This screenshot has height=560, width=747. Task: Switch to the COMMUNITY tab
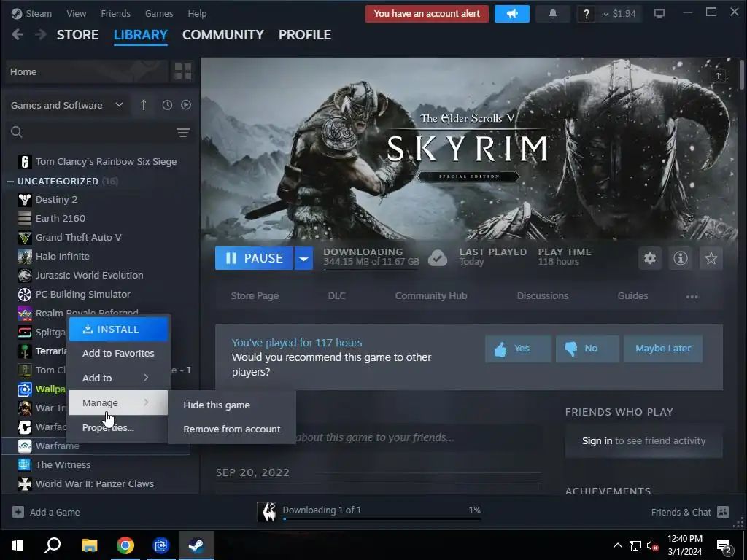pos(223,35)
